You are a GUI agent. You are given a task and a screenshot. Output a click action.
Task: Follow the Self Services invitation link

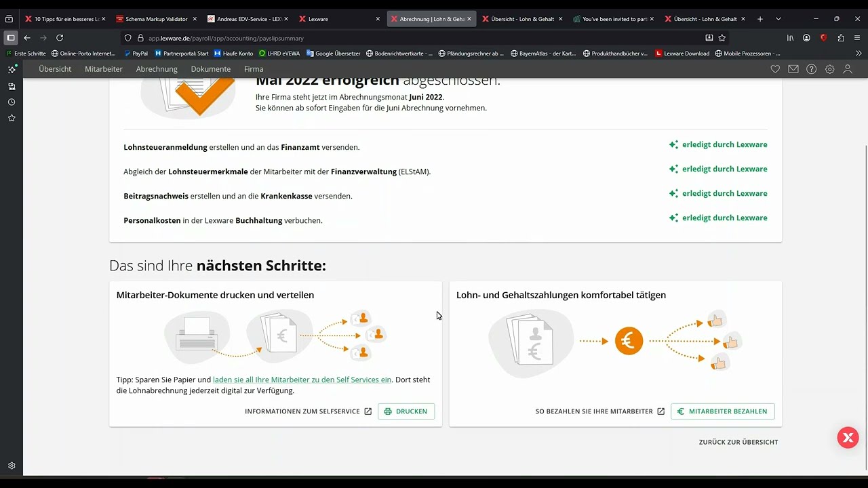point(302,380)
